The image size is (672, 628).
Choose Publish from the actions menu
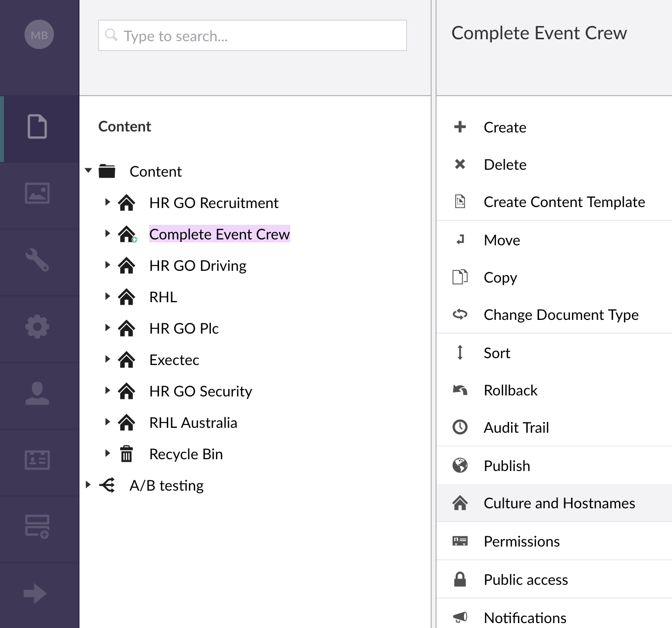pyautogui.click(x=554, y=466)
